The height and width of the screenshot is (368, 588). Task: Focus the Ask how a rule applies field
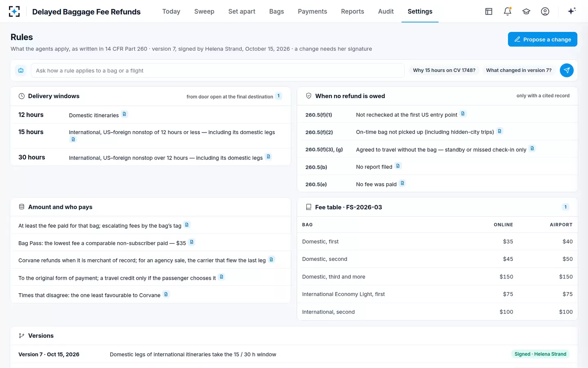tap(218, 70)
